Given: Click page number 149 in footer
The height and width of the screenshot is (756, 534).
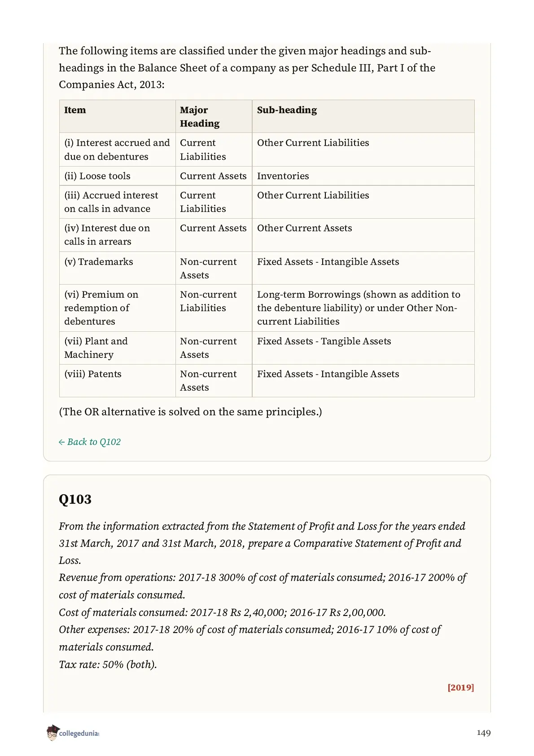Looking at the screenshot, I should pos(484,733).
